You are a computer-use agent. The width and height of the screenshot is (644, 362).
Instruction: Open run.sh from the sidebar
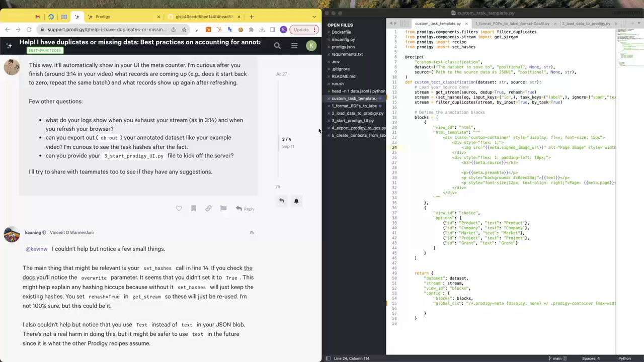pos(338,83)
